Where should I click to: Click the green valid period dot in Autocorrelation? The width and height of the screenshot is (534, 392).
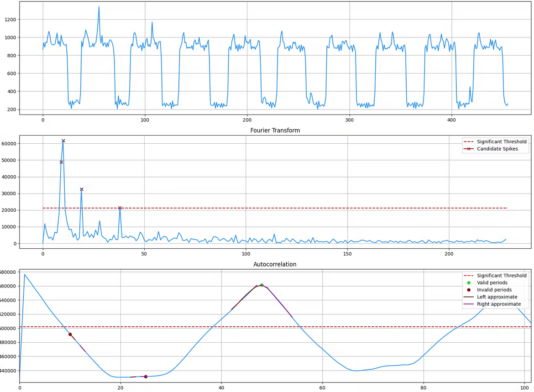262,285
